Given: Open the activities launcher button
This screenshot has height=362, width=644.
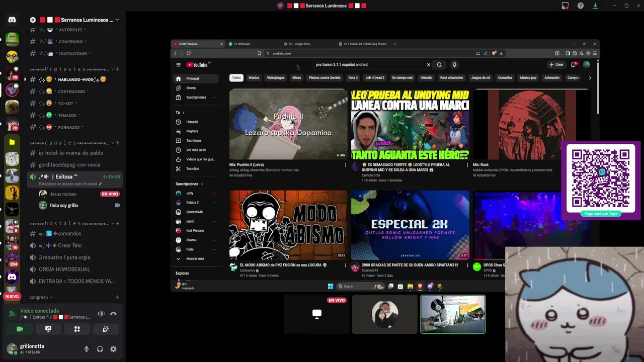Looking at the screenshot, I should coord(77,329).
